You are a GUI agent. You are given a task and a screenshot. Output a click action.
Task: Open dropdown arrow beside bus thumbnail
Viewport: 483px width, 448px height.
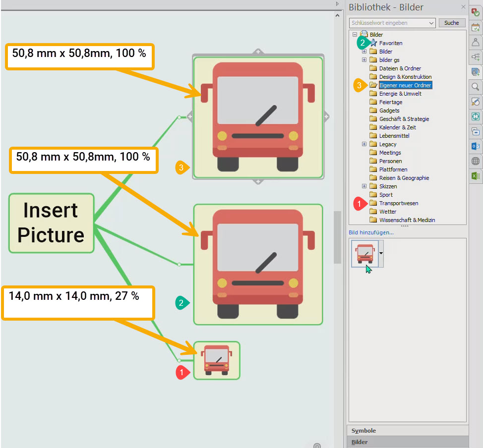tap(381, 253)
